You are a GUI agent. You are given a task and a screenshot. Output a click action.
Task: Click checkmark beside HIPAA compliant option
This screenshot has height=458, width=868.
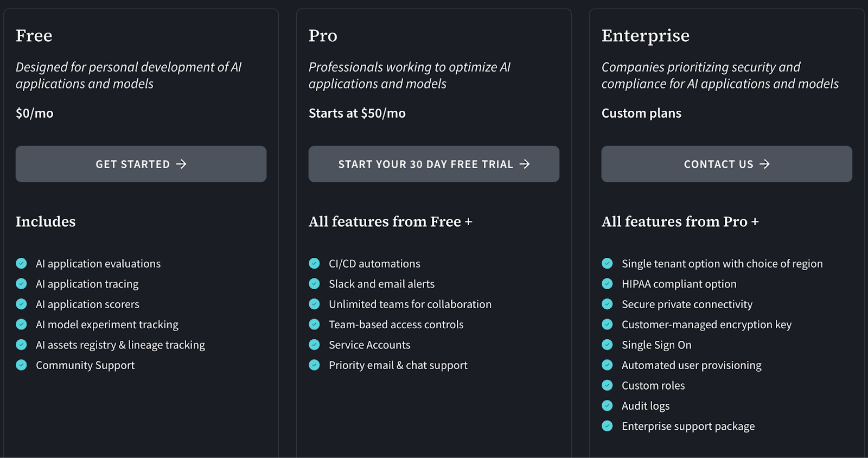(608, 284)
